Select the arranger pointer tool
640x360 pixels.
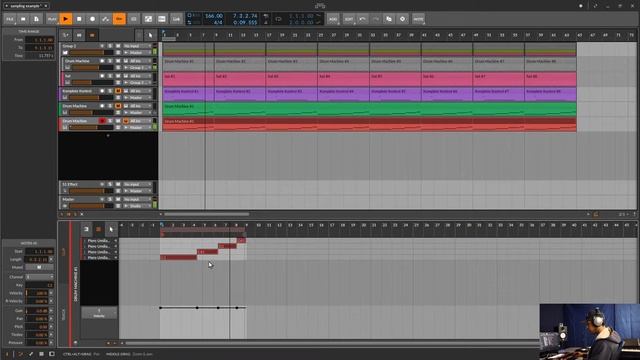150,35
